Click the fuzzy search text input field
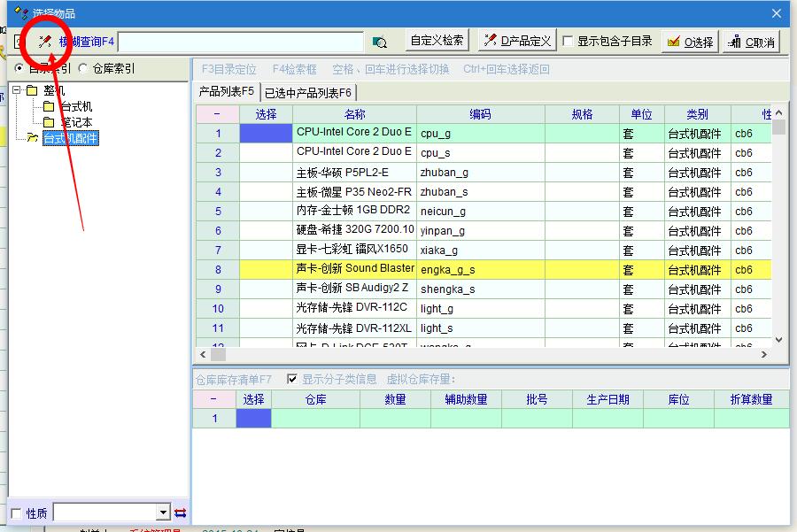Image resolution: width=797 pixels, height=532 pixels. (x=241, y=42)
